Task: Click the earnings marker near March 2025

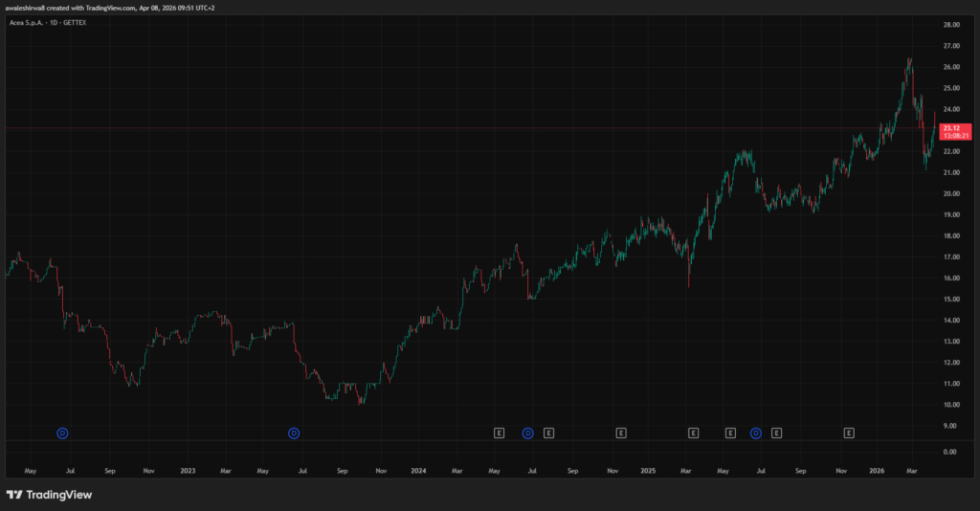Action: (694, 433)
